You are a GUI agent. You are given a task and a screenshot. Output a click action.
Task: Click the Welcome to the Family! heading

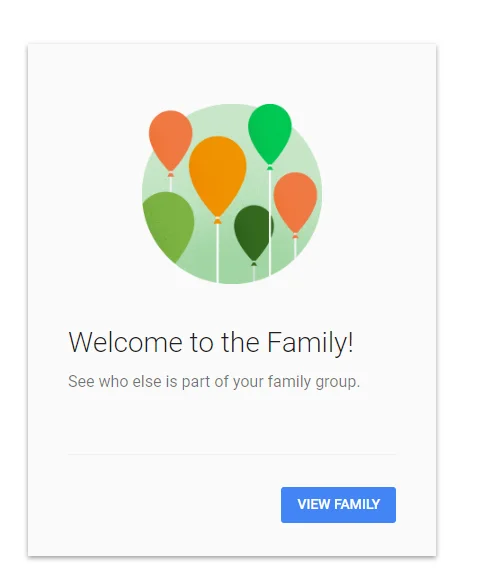pyautogui.click(x=211, y=342)
